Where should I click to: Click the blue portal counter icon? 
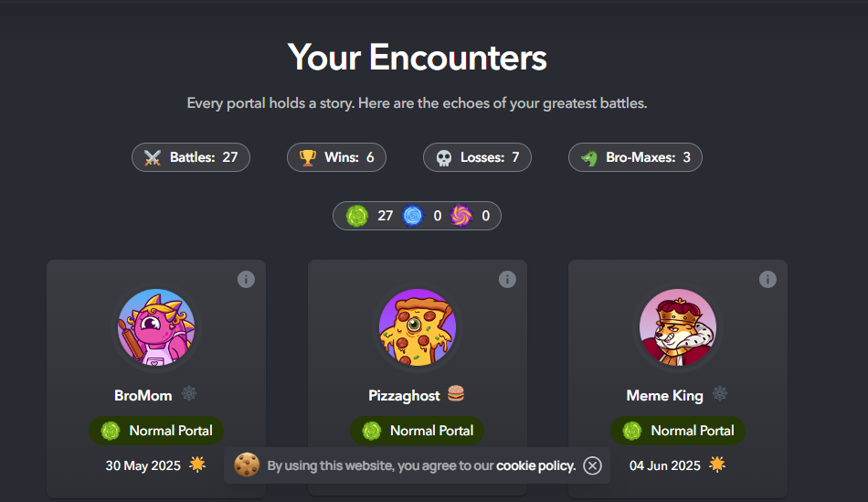(413, 216)
